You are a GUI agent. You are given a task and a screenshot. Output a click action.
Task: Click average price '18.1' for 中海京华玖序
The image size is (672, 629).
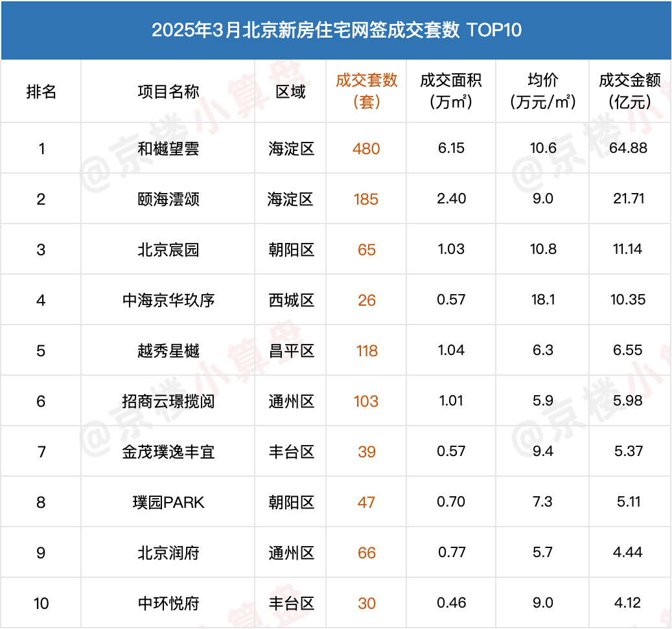pos(543,300)
